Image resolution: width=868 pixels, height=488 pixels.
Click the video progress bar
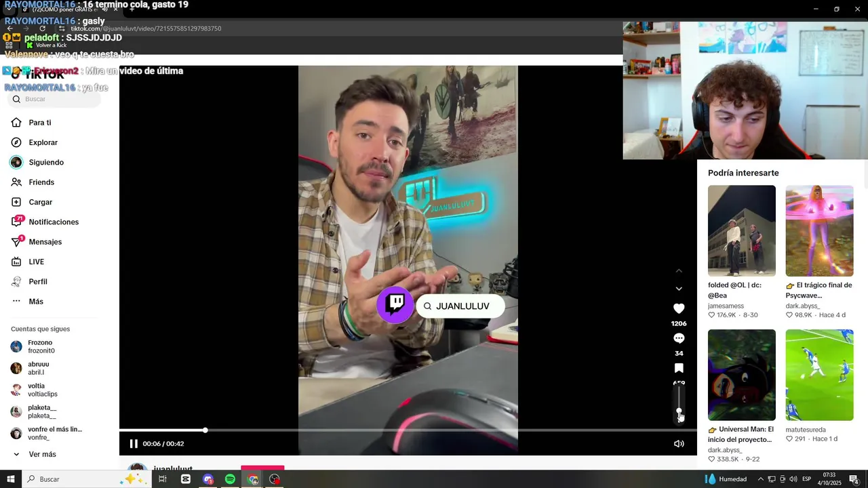click(x=408, y=430)
